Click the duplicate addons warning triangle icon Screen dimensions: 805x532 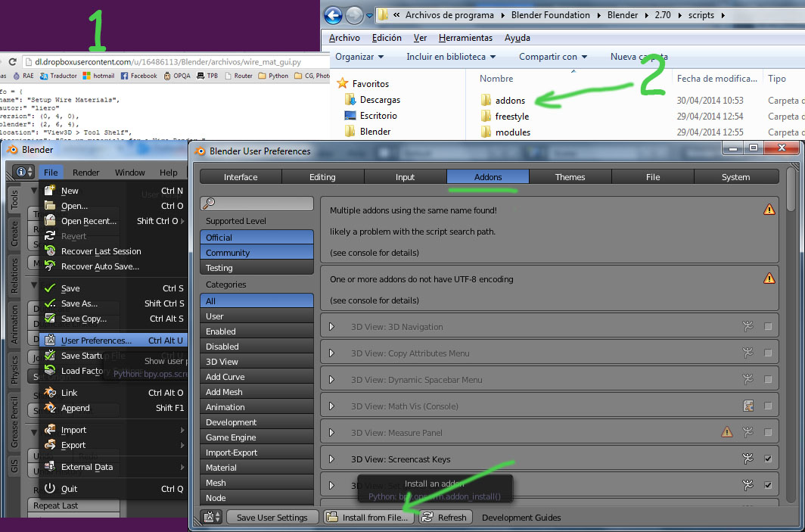(x=769, y=210)
